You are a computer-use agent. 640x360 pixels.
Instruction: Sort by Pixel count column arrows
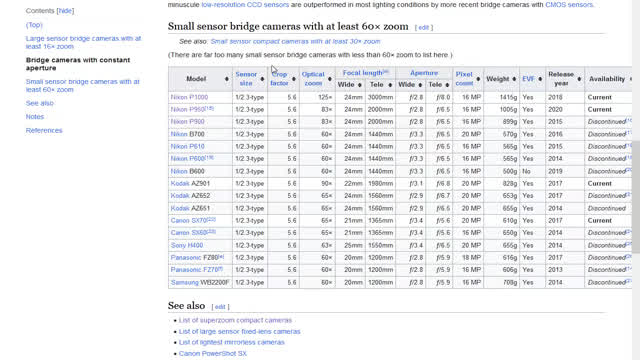click(x=478, y=79)
